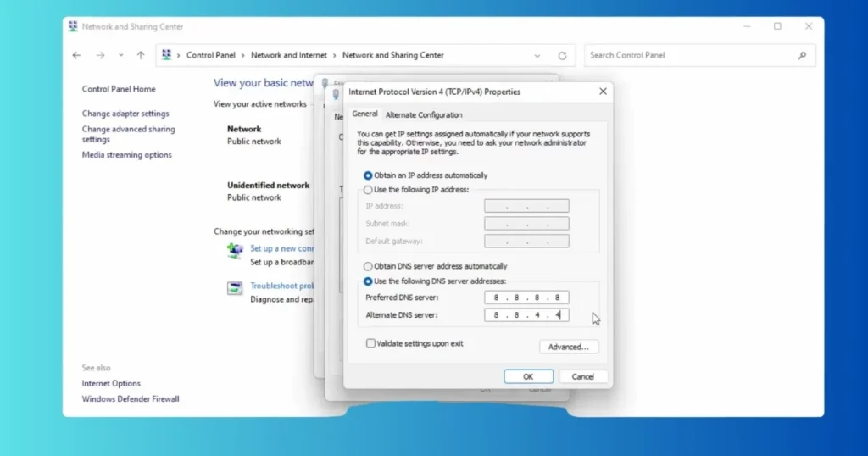The image size is (868, 456).
Task: Open Change advanced sharing settings
Action: tap(129, 134)
